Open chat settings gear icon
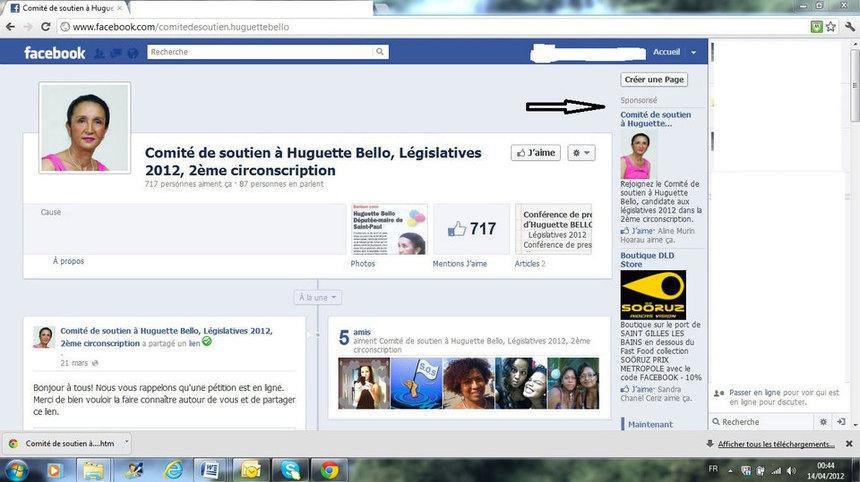860x482 pixels. pyautogui.click(x=823, y=422)
